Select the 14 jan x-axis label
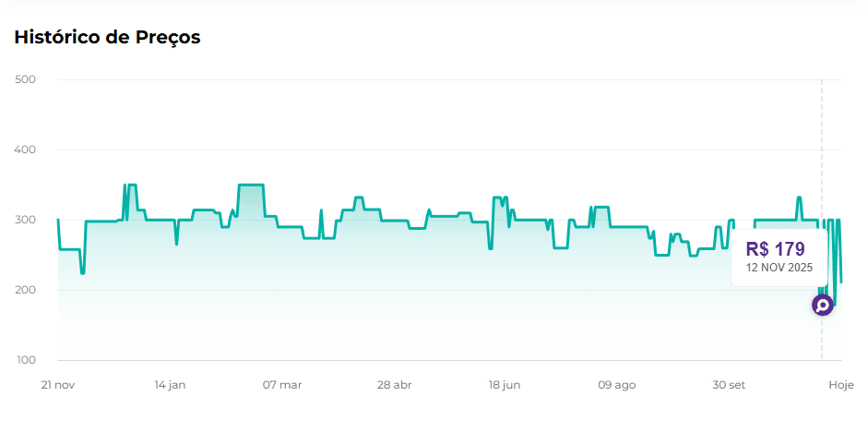 170,385
